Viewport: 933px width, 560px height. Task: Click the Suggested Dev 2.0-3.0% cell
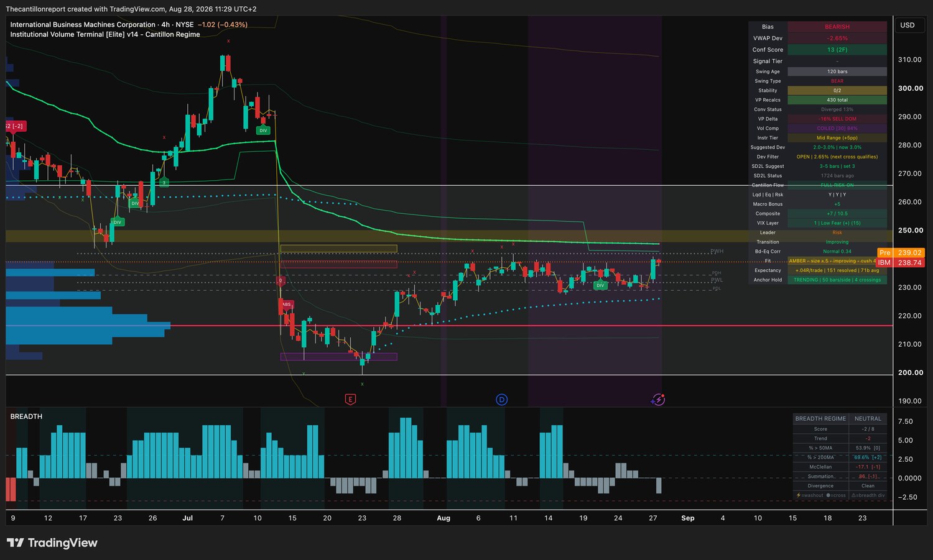(837, 147)
